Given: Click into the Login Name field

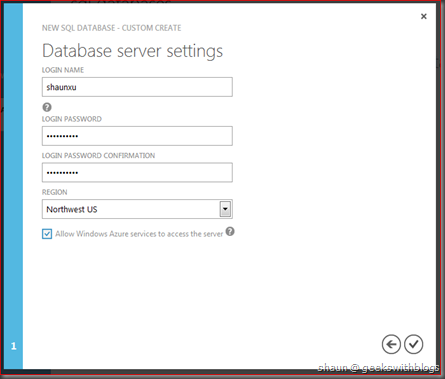Looking at the screenshot, I should pos(137,87).
